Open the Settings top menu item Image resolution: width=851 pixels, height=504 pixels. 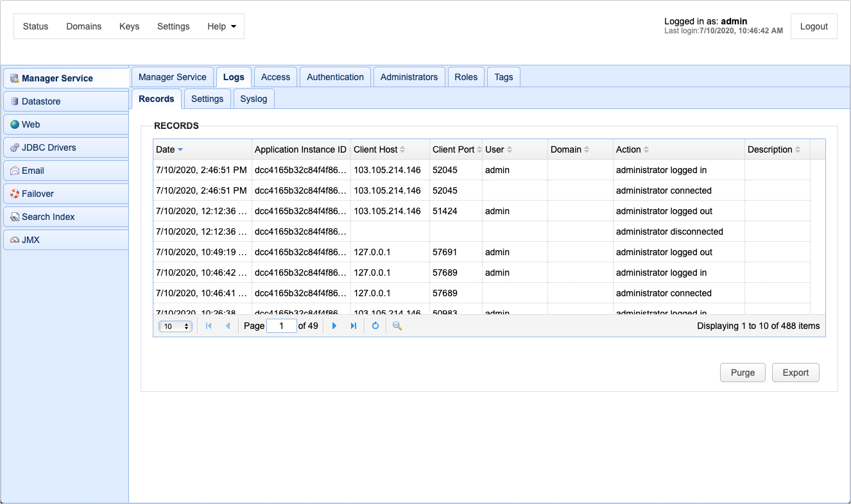tap(173, 26)
